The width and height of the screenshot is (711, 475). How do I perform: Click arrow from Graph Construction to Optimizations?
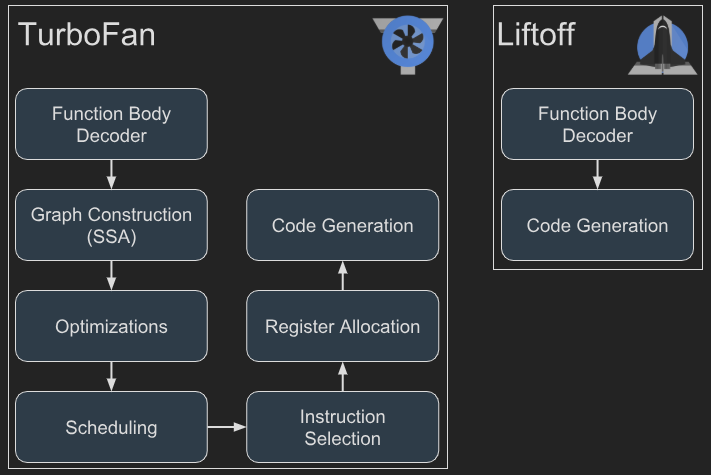[x=112, y=276]
